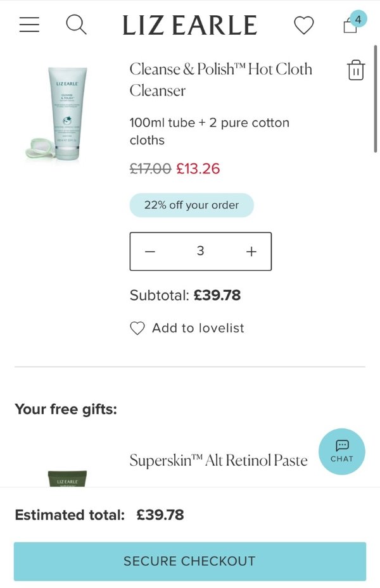Viewport: 380px width, 588px height.
Task: Click the green retinol paste image
Action: (x=67, y=479)
